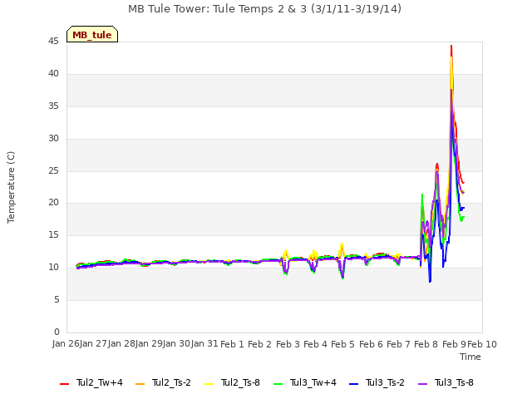Click the red Tul2_Tw+4 legend swatch
The height and width of the screenshot is (399, 532).
(65, 384)
